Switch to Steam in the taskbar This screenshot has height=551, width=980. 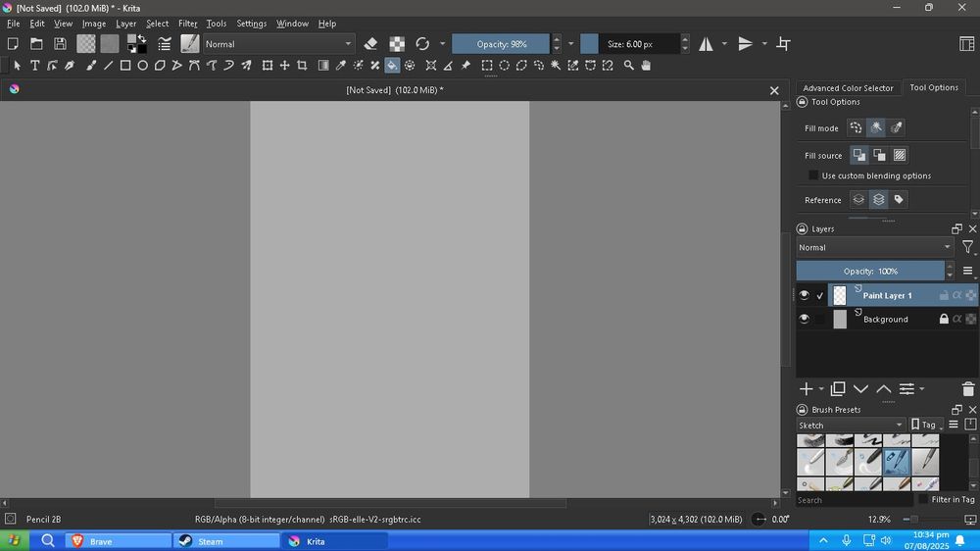[x=226, y=541]
